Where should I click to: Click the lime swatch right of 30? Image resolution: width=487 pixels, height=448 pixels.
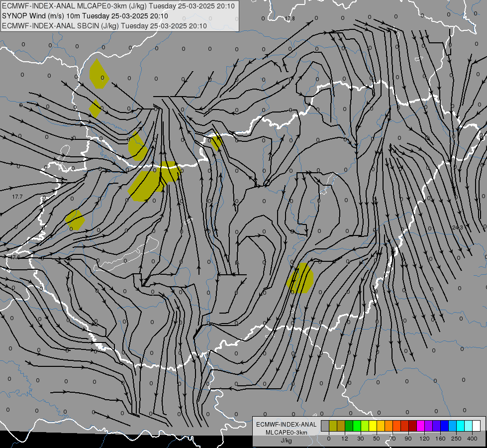pos(365,426)
